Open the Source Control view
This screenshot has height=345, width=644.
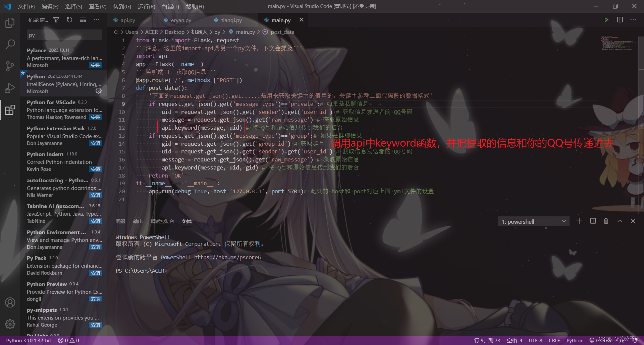coord(10,66)
